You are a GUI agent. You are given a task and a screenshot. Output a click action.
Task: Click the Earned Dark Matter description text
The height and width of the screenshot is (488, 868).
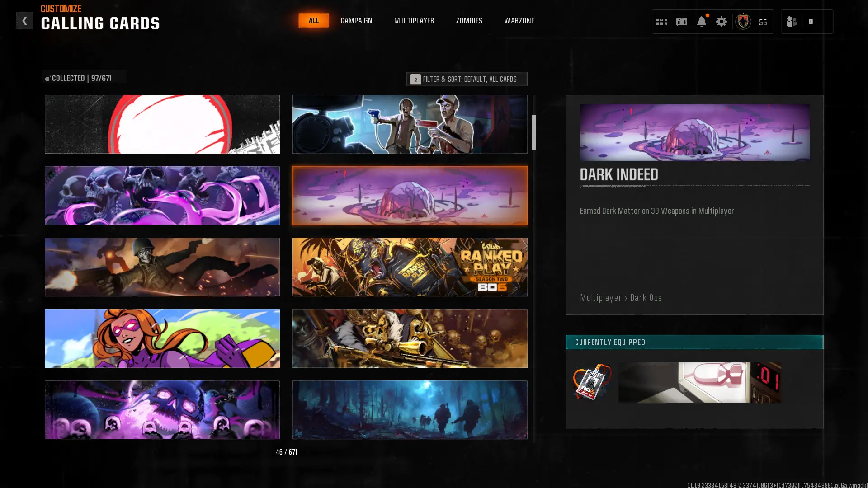(657, 211)
